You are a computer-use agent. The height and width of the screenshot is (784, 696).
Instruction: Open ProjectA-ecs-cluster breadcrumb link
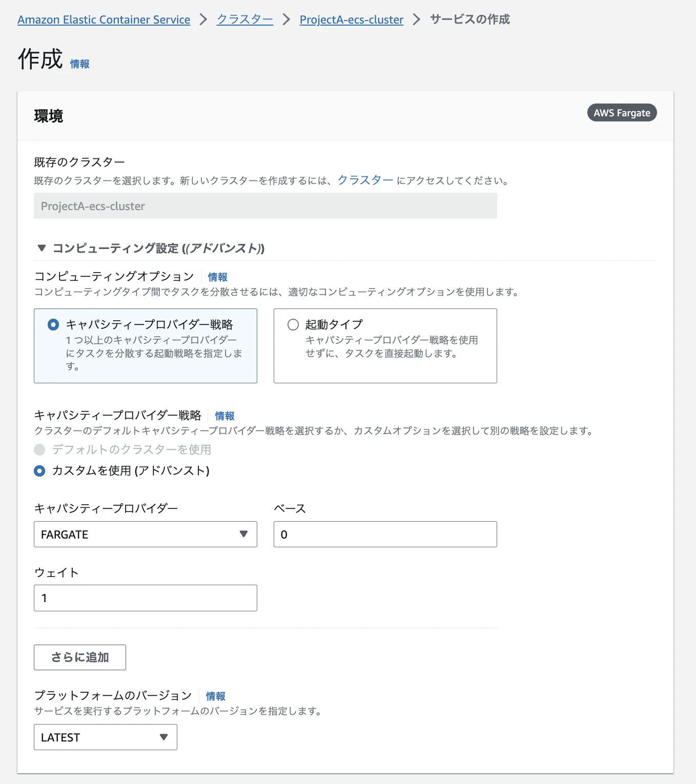point(352,19)
